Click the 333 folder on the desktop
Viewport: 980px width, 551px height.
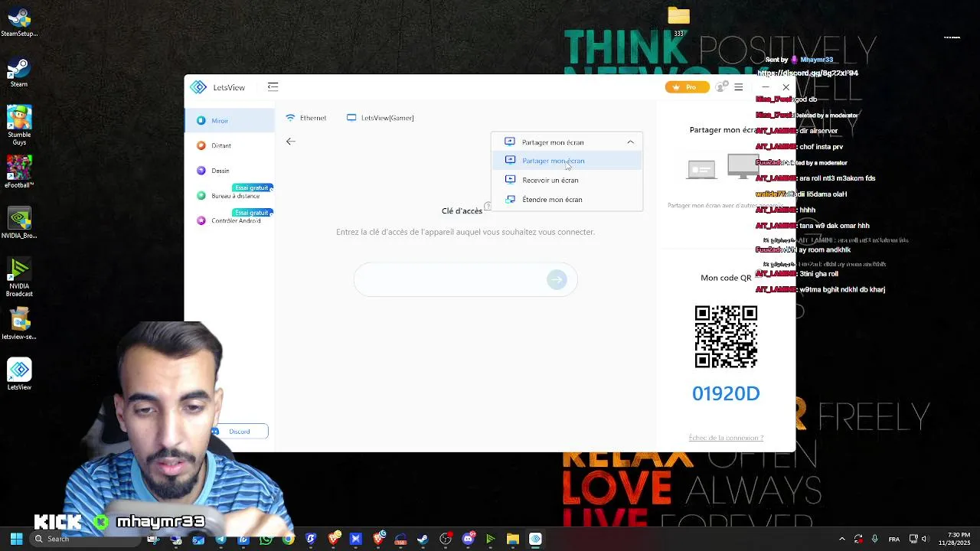click(x=678, y=21)
